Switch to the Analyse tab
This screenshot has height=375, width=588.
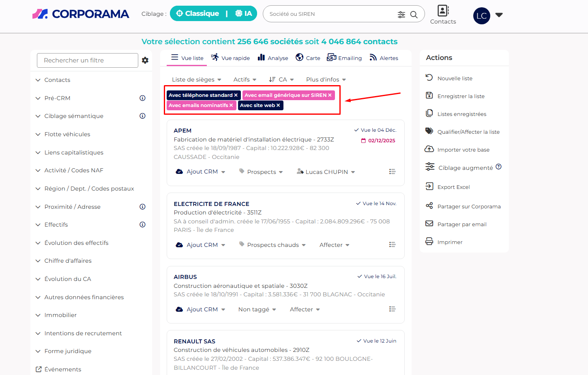tap(273, 58)
